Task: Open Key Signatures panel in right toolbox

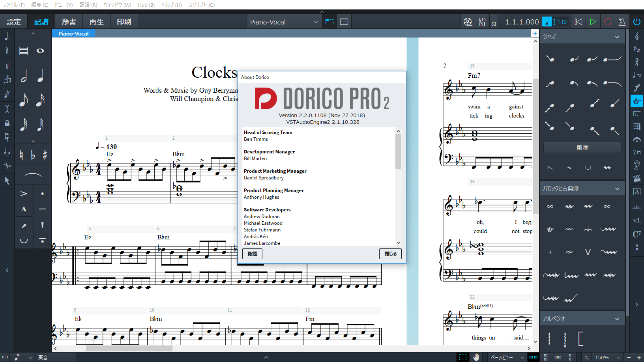Action: tap(637, 49)
